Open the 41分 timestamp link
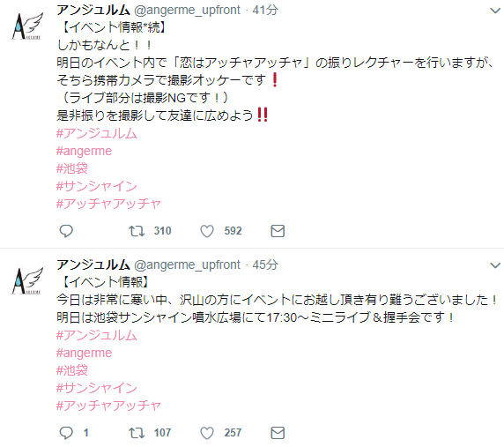This screenshot has height=447, width=504. point(265,11)
